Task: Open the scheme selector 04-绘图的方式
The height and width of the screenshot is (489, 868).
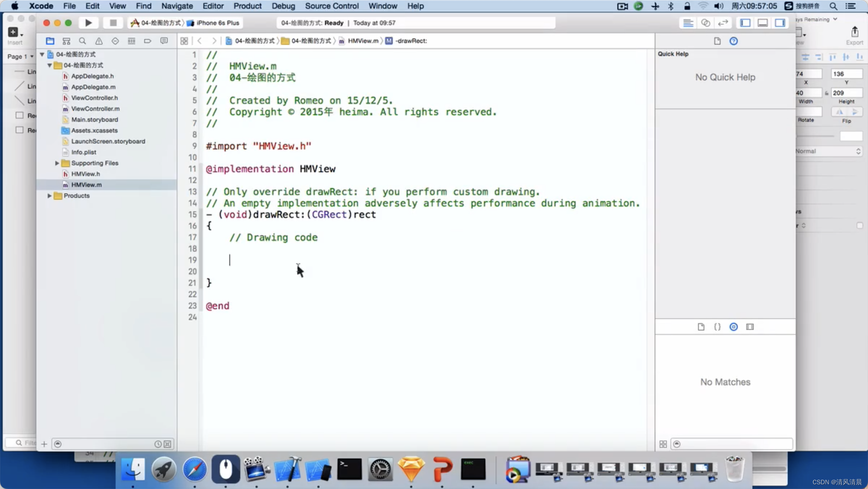Action: pos(156,23)
